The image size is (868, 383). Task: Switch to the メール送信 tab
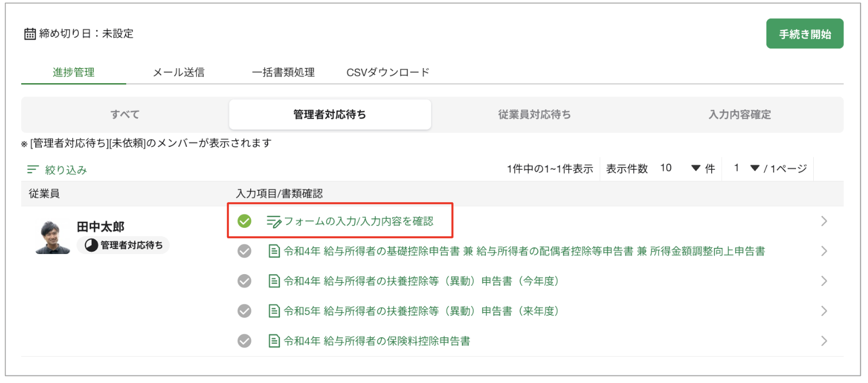tap(179, 72)
